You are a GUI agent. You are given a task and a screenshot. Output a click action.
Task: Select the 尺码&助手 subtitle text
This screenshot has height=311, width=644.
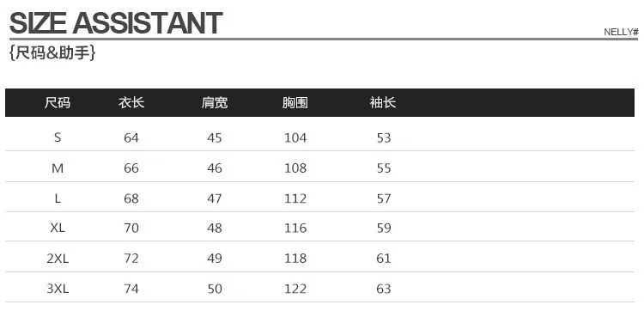click(52, 52)
